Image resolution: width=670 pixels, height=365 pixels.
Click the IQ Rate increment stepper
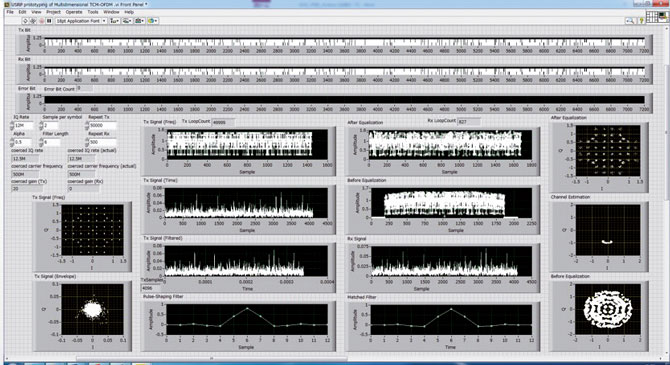12,123
